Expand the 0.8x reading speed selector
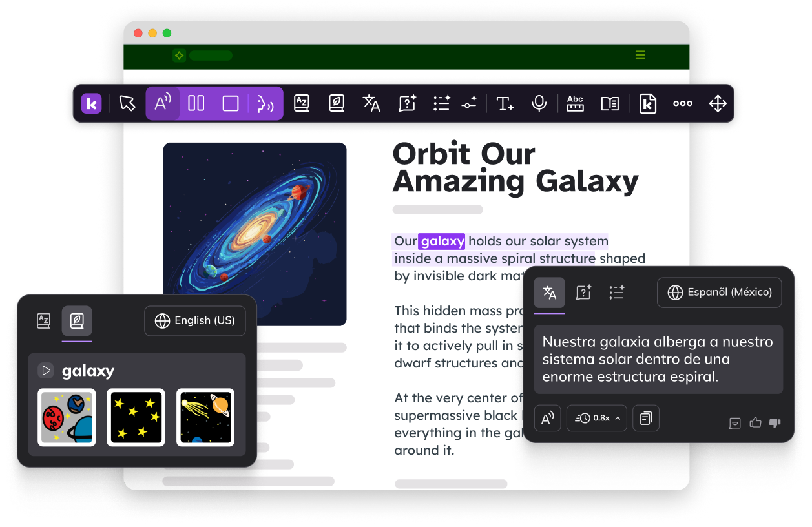Screen dimensions: 812x527 (597, 418)
